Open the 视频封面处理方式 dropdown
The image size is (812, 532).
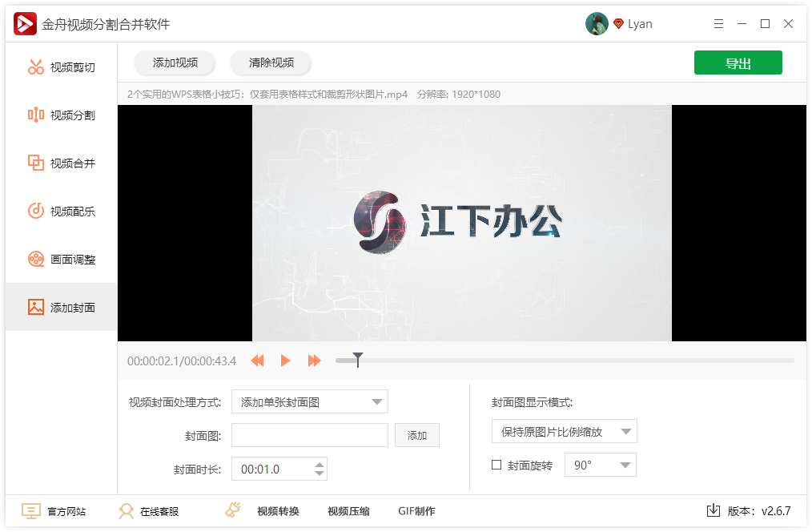click(x=310, y=401)
